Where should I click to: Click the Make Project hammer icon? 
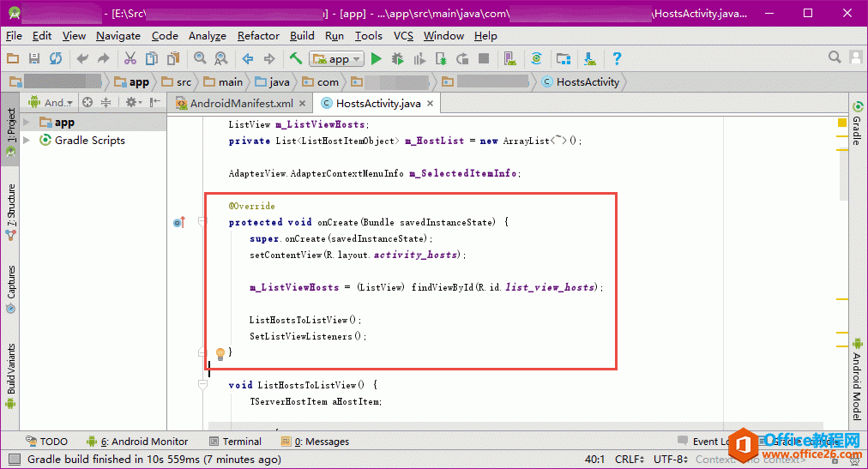tap(295, 59)
